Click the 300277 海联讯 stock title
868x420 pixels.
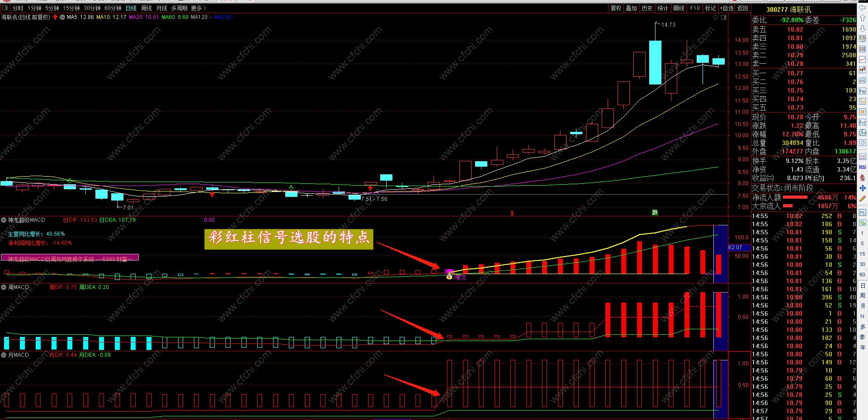(788, 9)
